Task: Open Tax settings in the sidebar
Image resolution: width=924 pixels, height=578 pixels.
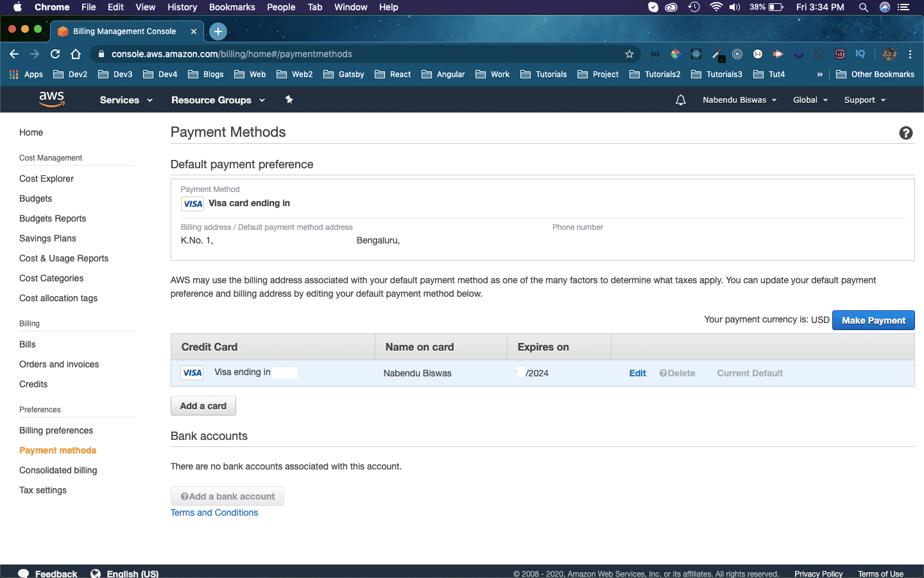Action: tap(43, 490)
